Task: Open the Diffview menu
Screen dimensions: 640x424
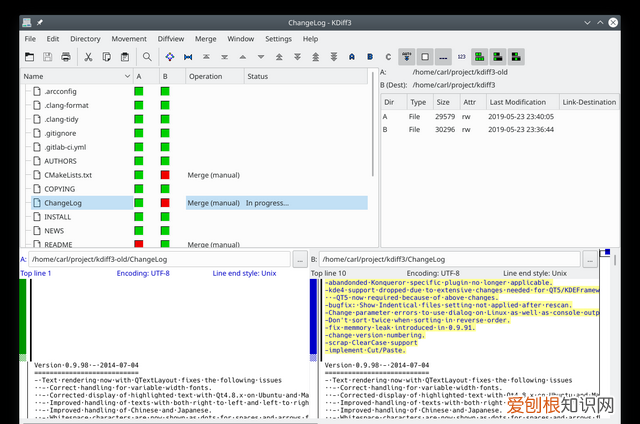Action: tap(171, 39)
